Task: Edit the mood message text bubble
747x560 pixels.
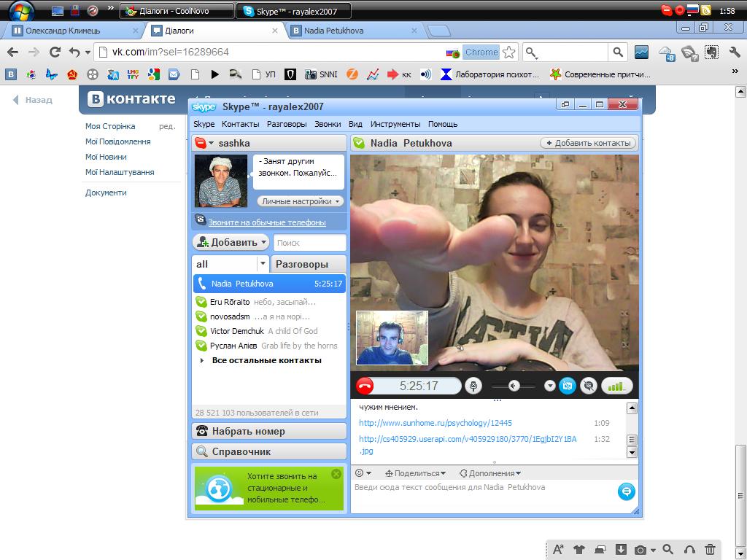Action: point(298,172)
